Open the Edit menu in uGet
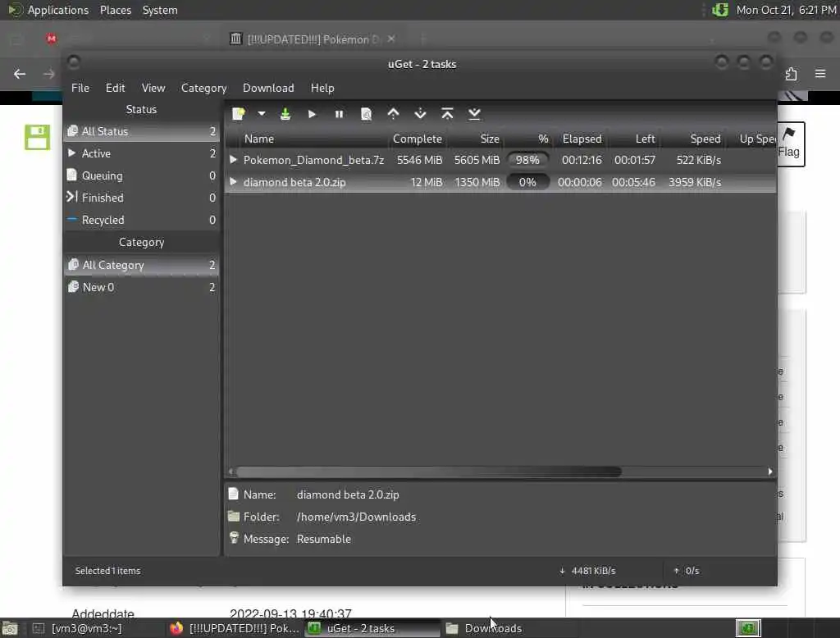840x638 pixels. [115, 88]
